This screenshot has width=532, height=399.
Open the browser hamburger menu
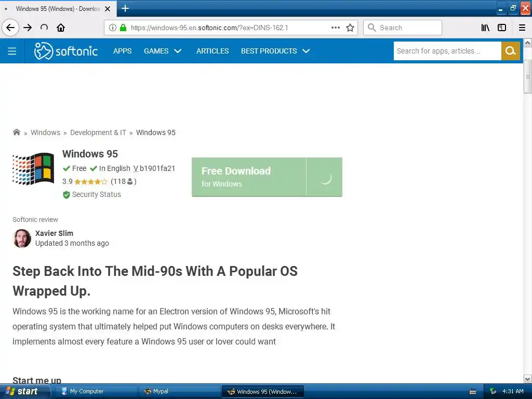[522, 28]
